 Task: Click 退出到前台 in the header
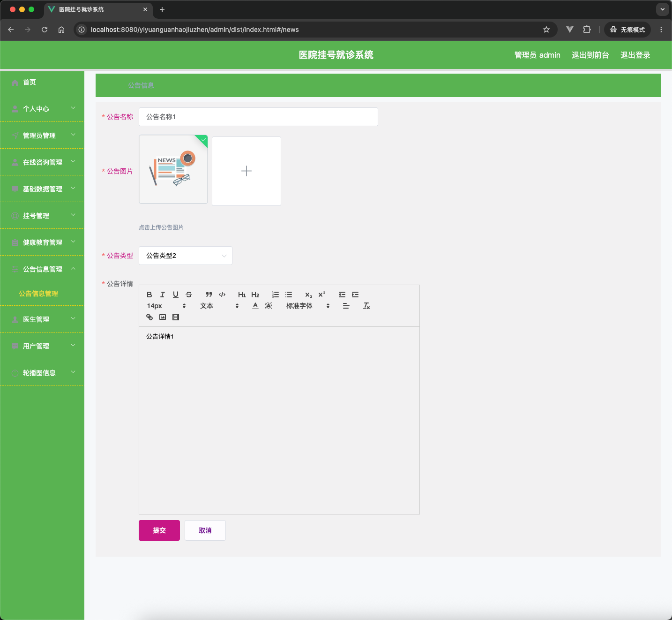pos(590,55)
